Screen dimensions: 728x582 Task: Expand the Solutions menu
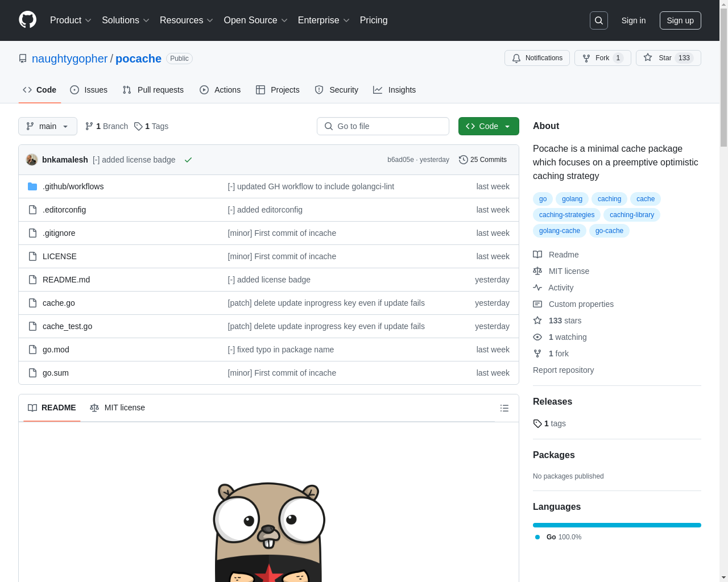pos(126,20)
